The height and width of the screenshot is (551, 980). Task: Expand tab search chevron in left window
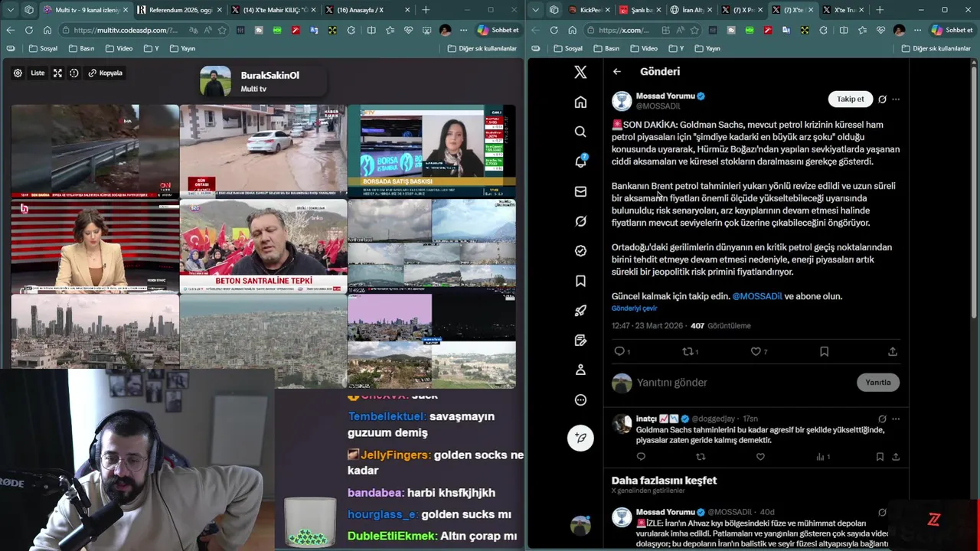pyautogui.click(x=10, y=10)
